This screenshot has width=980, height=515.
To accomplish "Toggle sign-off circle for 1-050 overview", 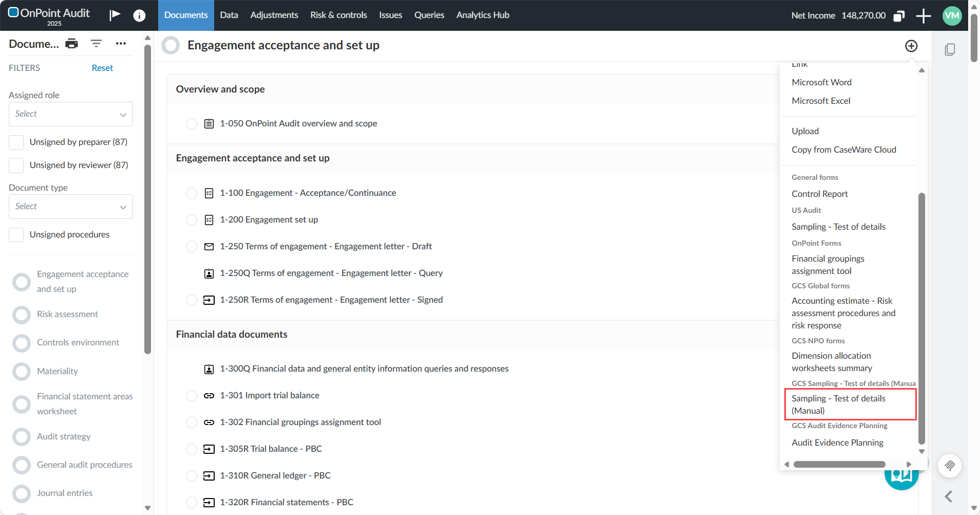I will point(192,124).
